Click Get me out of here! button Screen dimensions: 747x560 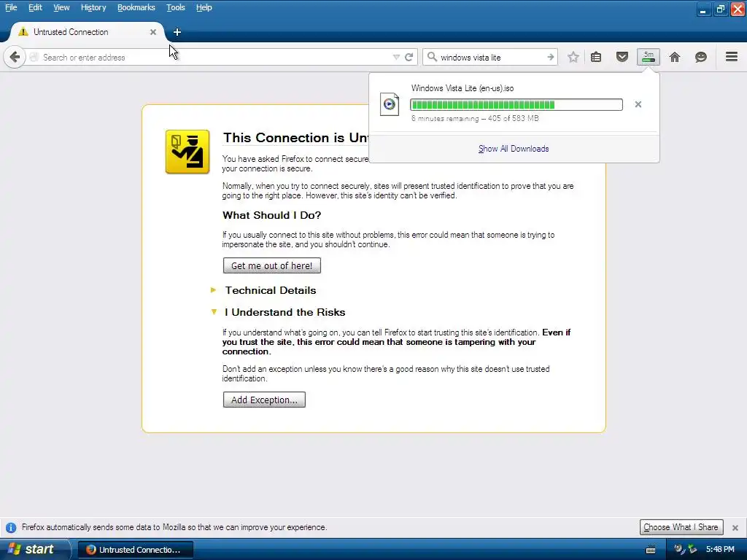tap(272, 265)
